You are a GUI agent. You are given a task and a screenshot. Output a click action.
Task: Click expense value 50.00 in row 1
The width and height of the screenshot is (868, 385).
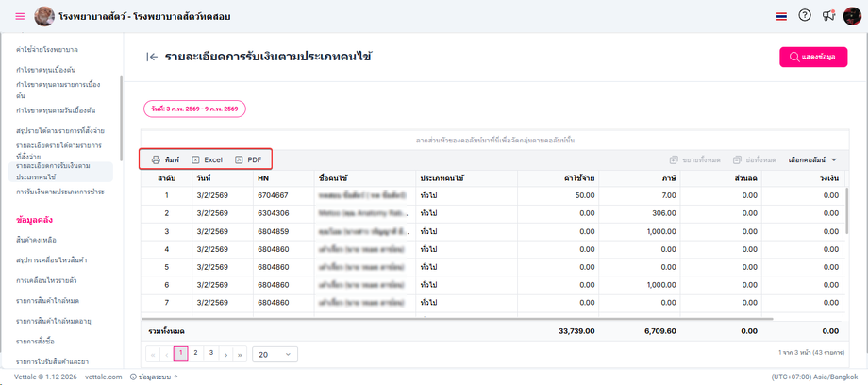click(585, 195)
